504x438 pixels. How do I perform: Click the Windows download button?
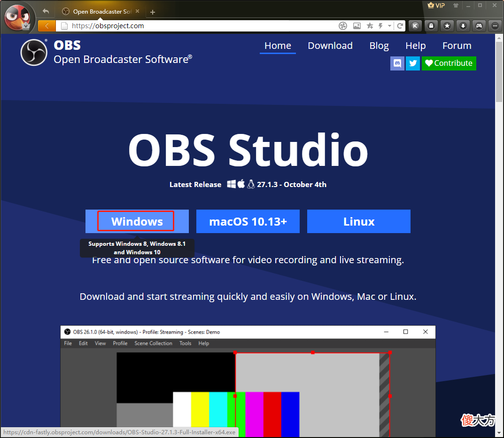(137, 221)
